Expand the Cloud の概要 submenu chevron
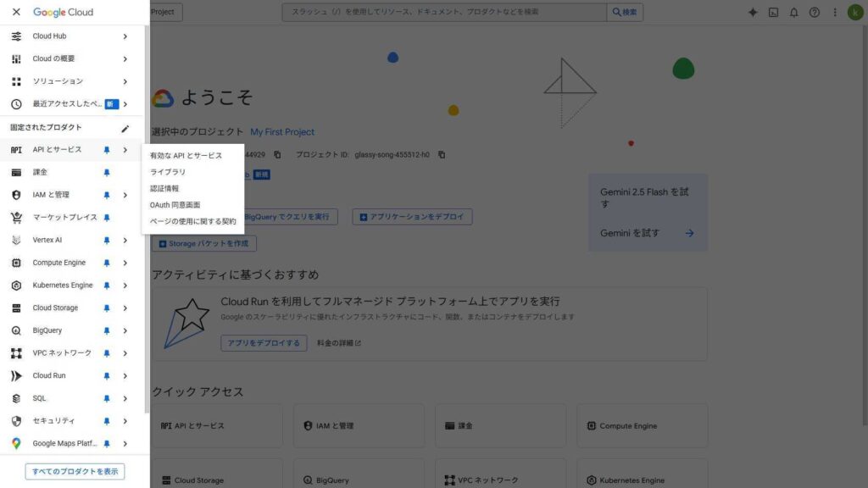This screenshot has width=868, height=488. tap(125, 59)
